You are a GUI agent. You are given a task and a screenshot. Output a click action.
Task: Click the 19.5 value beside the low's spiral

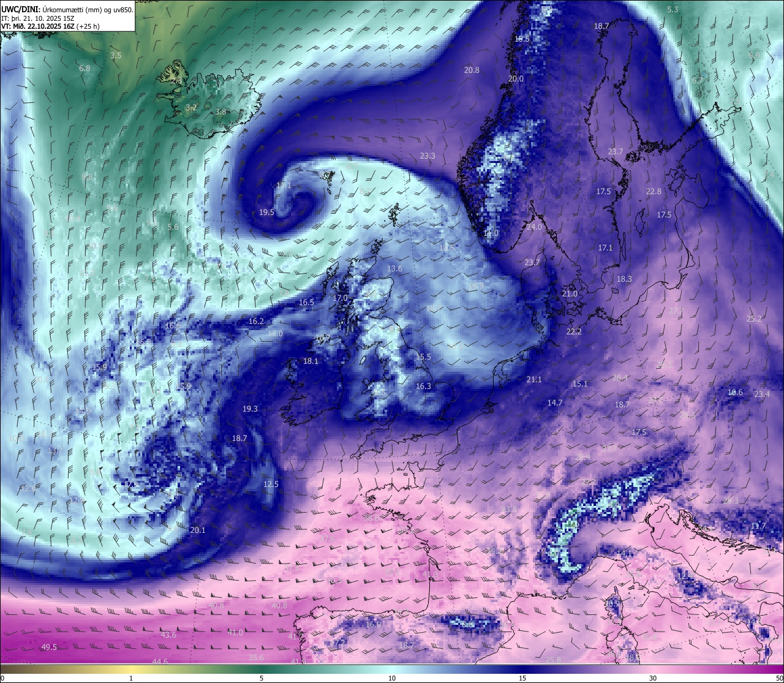(266, 213)
